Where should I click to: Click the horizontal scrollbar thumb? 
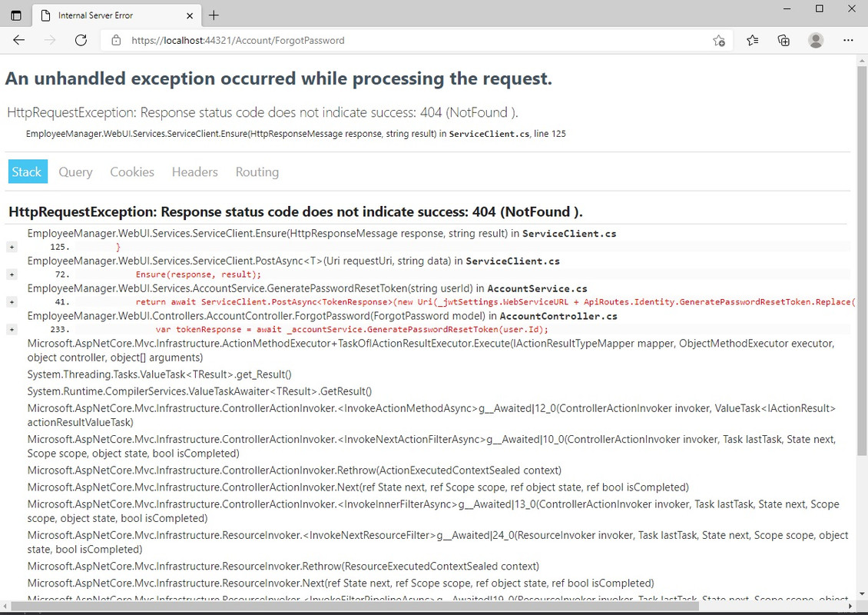click(x=354, y=607)
